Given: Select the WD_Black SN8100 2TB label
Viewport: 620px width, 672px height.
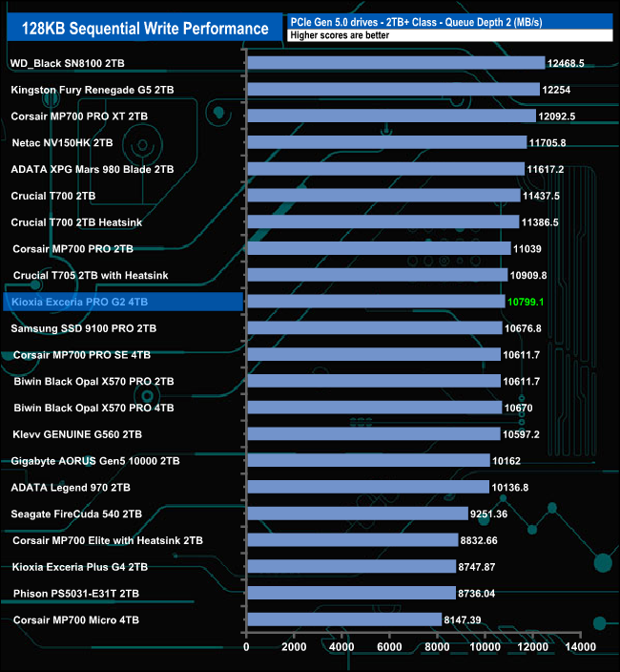Looking at the screenshot, I should point(67,63).
